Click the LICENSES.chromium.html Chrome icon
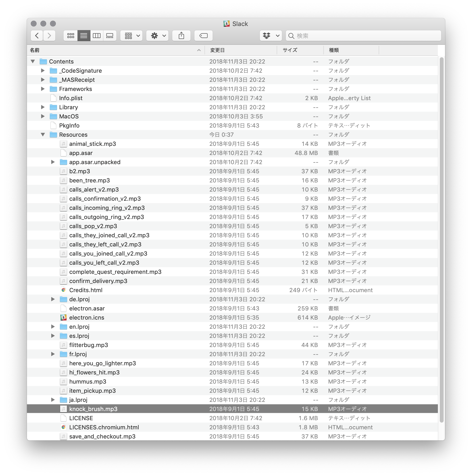 click(x=63, y=427)
